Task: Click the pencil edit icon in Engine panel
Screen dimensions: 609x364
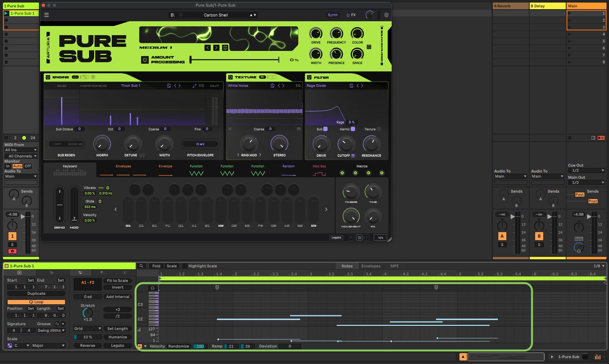Action: coord(195,86)
